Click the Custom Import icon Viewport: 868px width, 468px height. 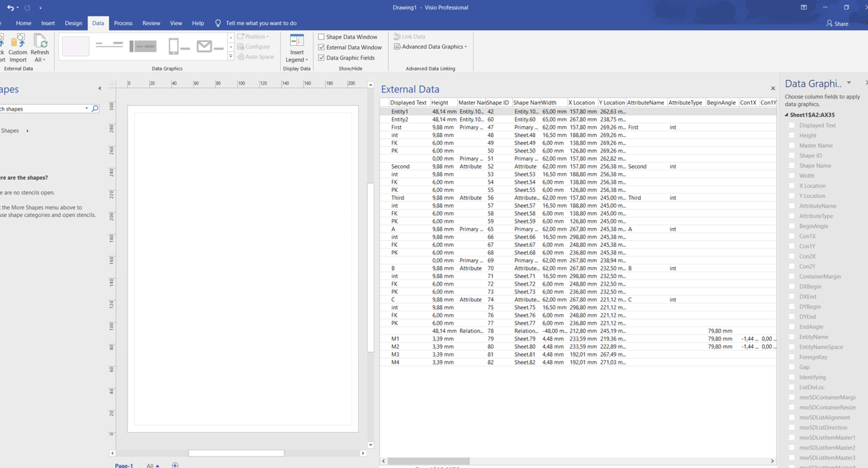pos(18,41)
